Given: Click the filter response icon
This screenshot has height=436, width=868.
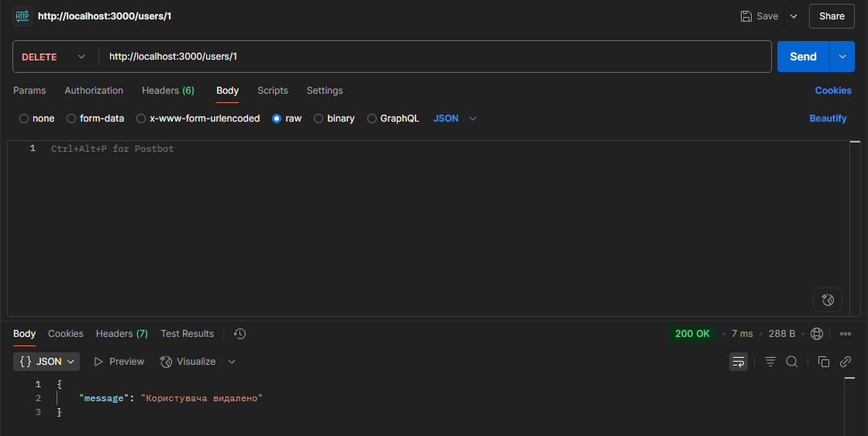Looking at the screenshot, I should coord(770,362).
